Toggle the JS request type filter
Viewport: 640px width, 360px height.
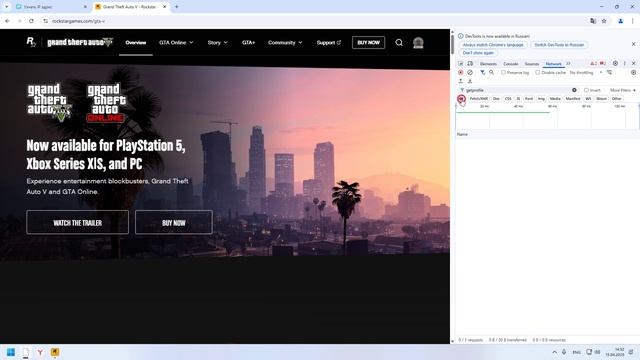(x=518, y=99)
